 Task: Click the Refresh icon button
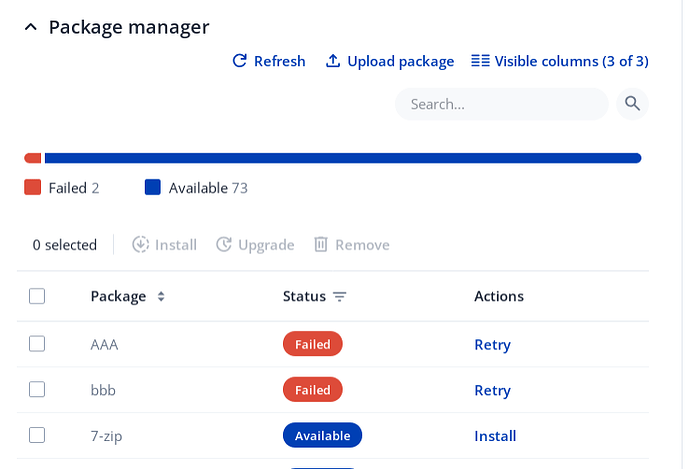click(240, 61)
